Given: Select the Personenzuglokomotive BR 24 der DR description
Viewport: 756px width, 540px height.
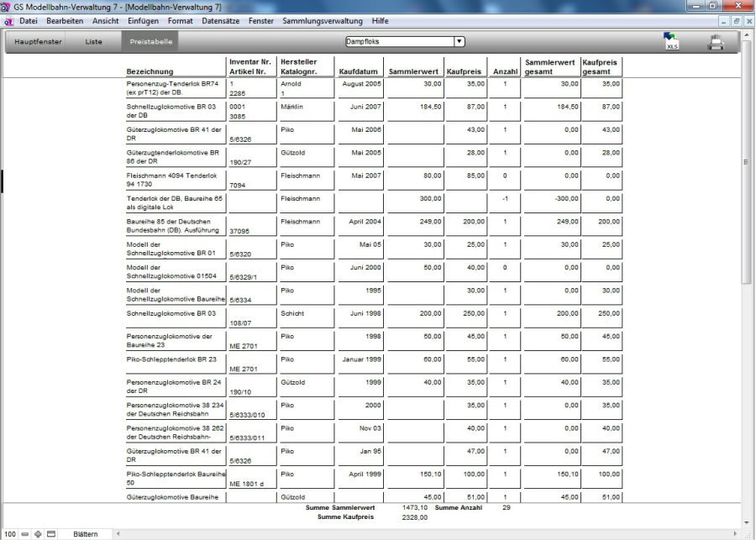Looking at the screenshot, I should click(x=174, y=386).
